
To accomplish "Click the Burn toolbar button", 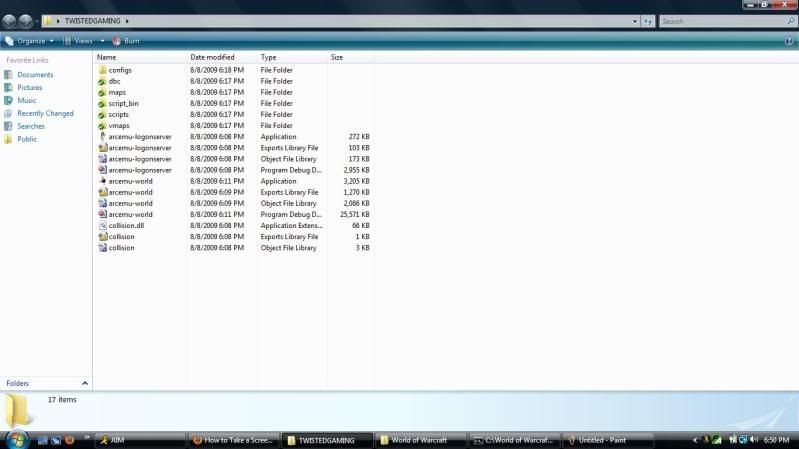I will point(126,41).
